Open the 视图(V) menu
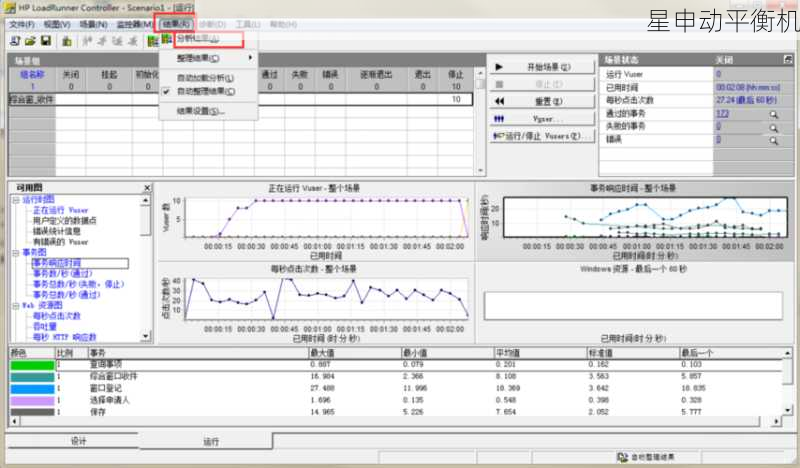 (x=57, y=24)
